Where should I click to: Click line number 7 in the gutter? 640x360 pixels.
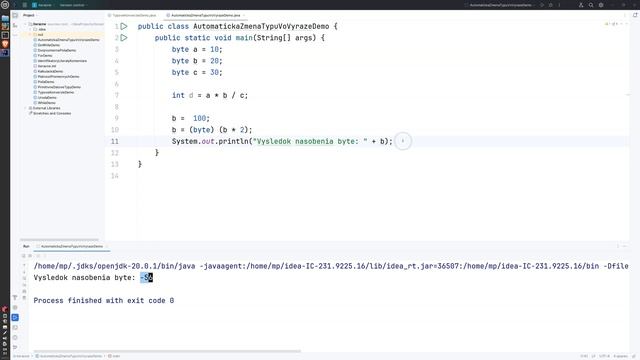(116, 96)
